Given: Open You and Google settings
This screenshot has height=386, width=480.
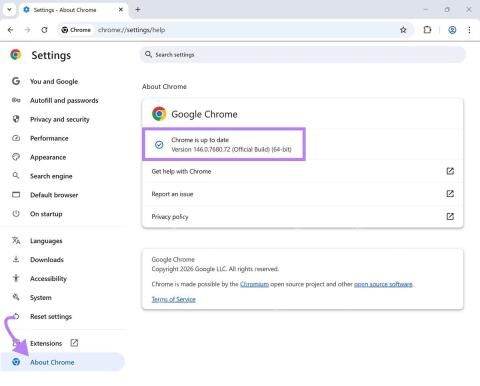Looking at the screenshot, I should pyautogui.click(x=54, y=81).
